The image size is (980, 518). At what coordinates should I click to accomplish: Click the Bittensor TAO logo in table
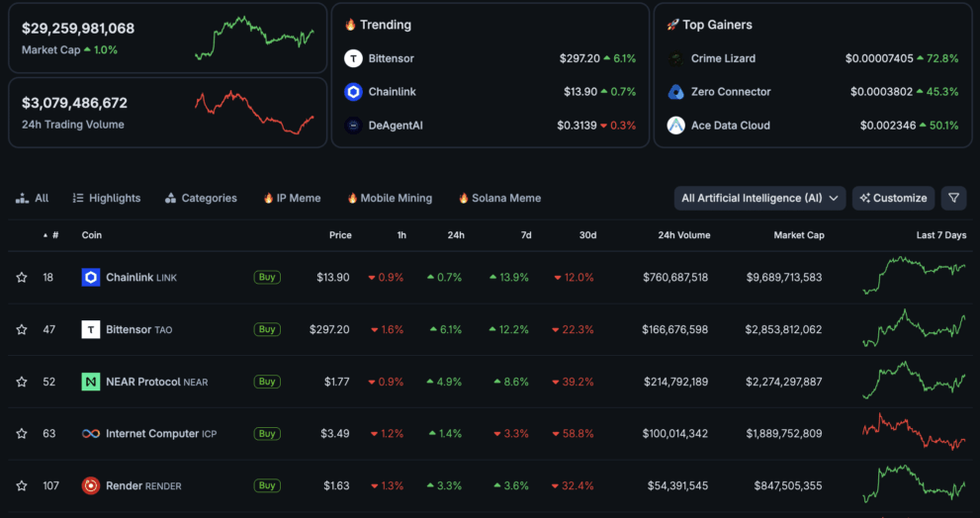91,329
